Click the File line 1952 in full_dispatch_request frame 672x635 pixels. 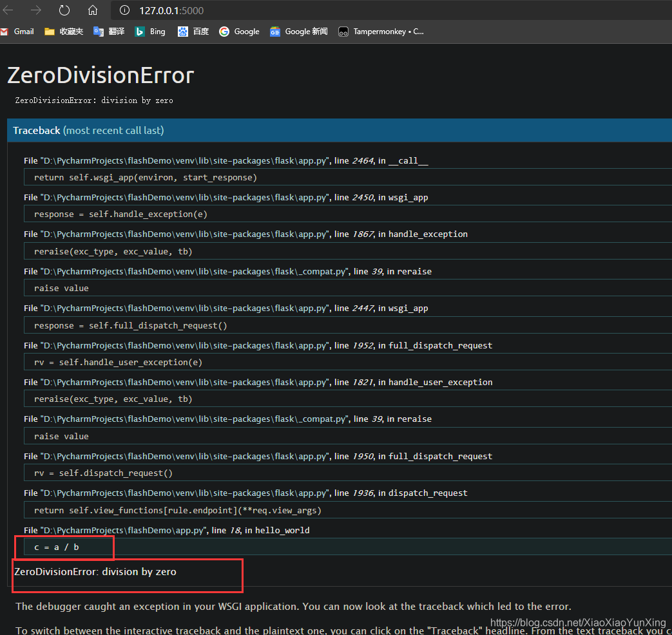(258, 346)
